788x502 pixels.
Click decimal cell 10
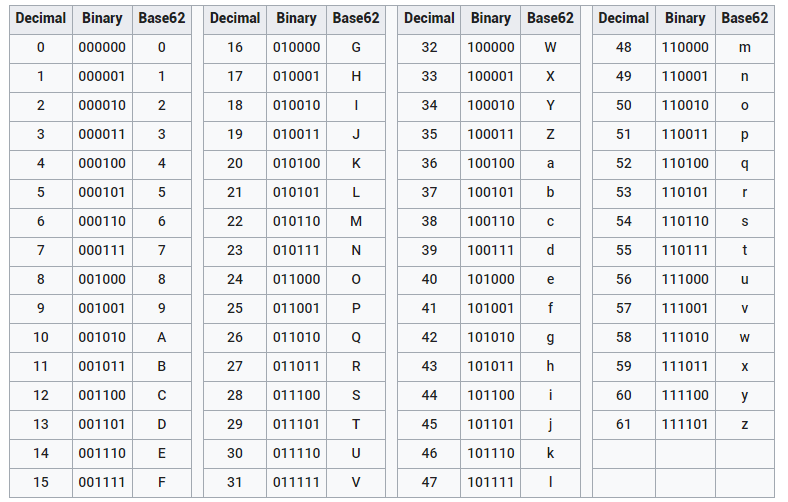pos(41,338)
